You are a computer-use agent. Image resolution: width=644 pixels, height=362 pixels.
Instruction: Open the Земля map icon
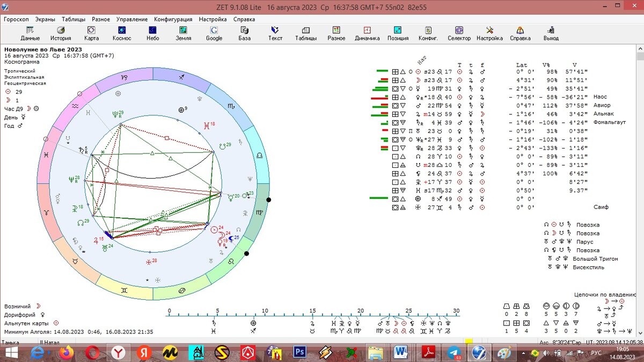(x=183, y=34)
